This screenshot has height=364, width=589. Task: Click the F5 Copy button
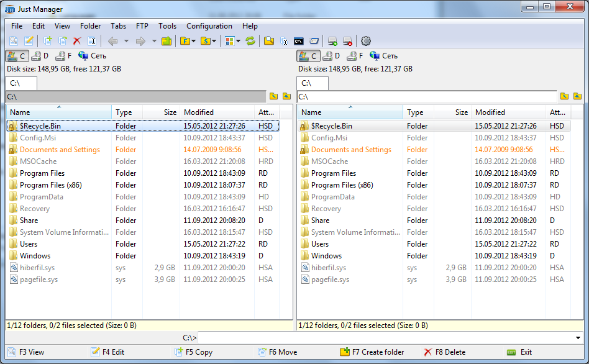(194, 352)
